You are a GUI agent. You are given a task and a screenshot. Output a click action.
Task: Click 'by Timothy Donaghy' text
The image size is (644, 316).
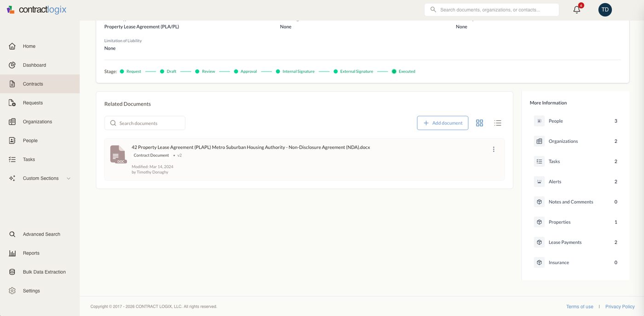[150, 172]
